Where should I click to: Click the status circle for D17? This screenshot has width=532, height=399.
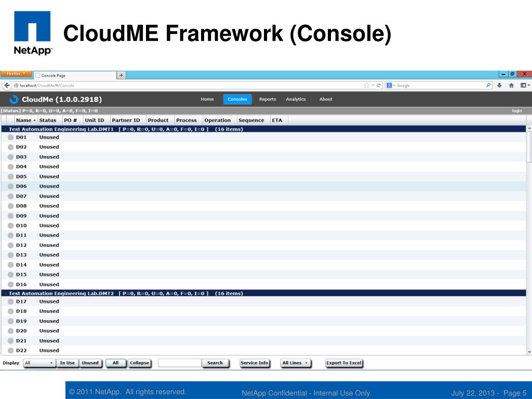[x=10, y=302]
